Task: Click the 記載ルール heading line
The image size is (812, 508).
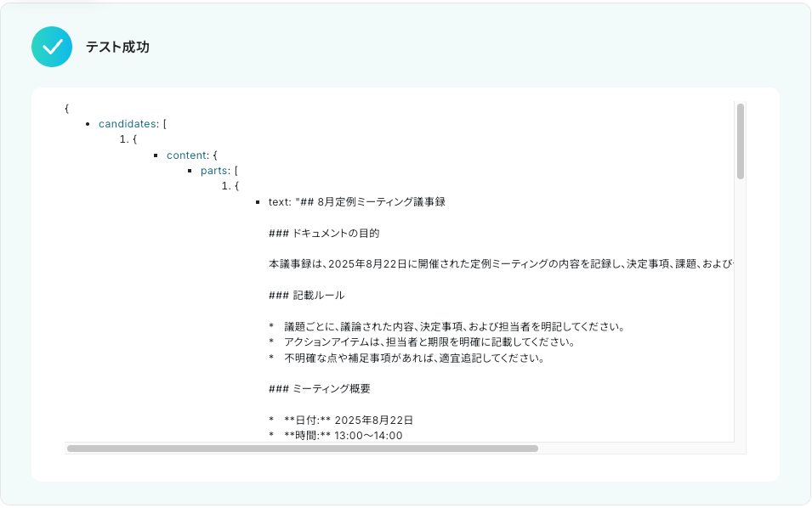Action: 307,296
